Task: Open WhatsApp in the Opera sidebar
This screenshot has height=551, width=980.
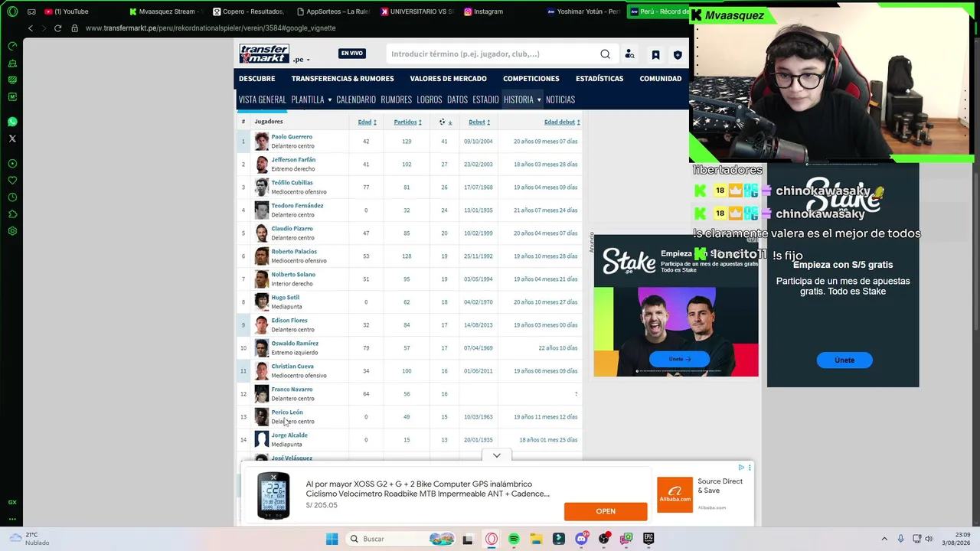Action: pos(12,122)
